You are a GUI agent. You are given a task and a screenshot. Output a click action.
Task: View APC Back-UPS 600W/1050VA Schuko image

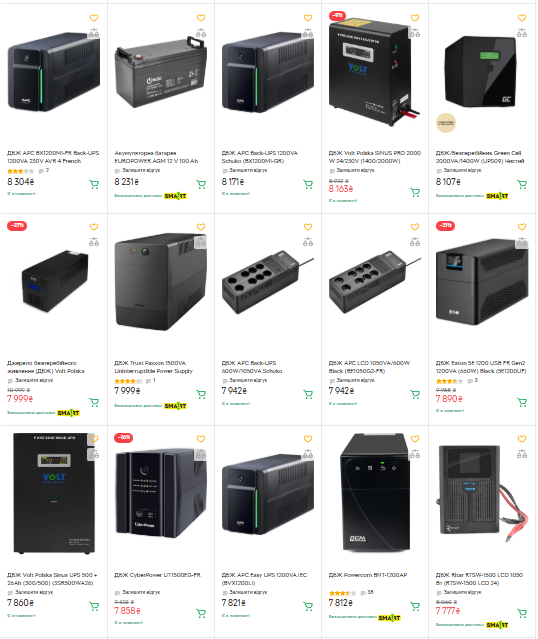click(x=268, y=282)
